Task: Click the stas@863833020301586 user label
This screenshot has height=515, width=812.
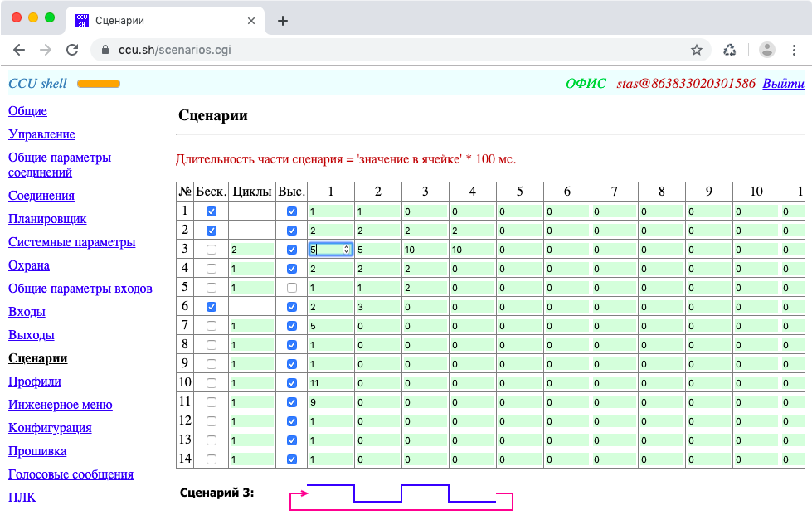Action: [x=686, y=83]
